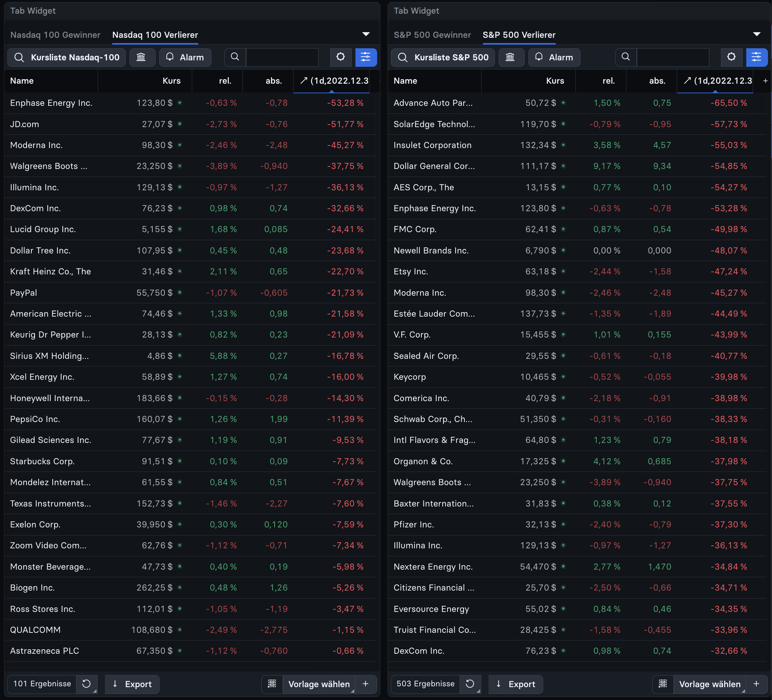Add column with plus in S&P table header
The width and height of the screenshot is (772, 700).
pyautogui.click(x=766, y=81)
